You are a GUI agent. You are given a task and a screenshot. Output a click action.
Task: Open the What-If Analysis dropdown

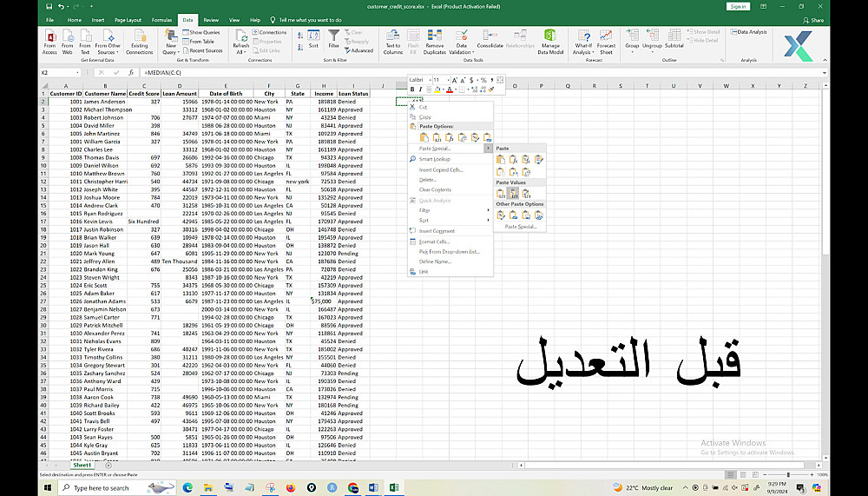(583, 42)
